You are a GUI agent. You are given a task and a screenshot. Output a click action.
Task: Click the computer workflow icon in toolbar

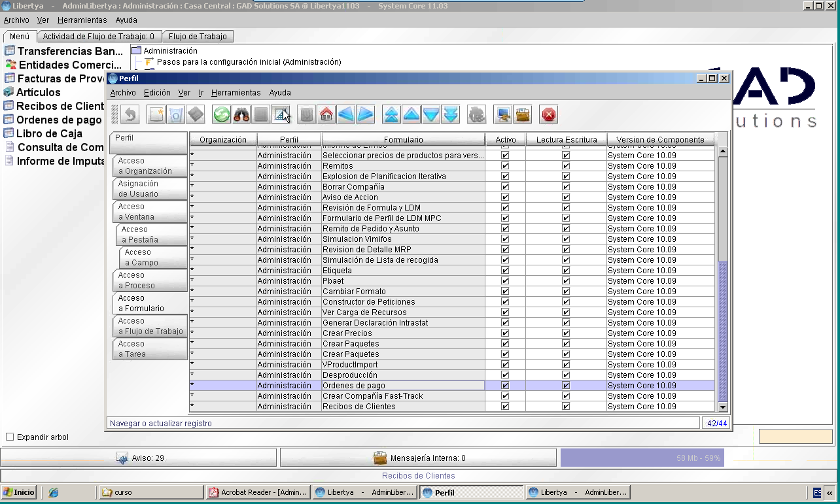click(503, 115)
